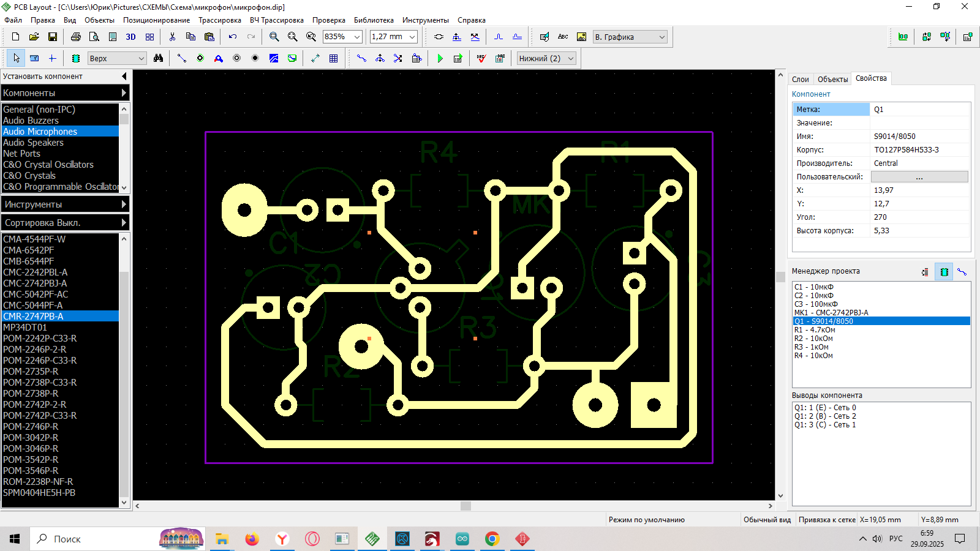Viewport: 980px width, 551px height.
Task: Open the 3D preview of the board
Action: click(130, 37)
